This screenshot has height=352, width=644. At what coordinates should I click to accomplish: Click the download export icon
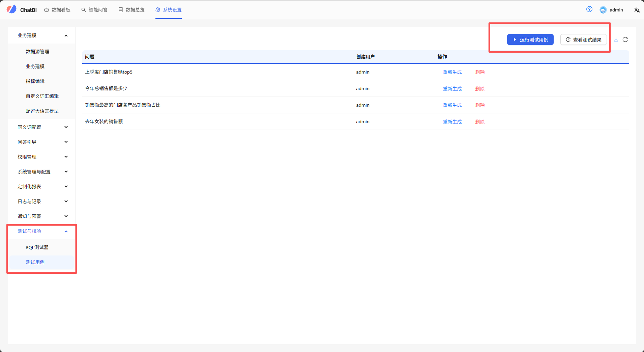616,39
